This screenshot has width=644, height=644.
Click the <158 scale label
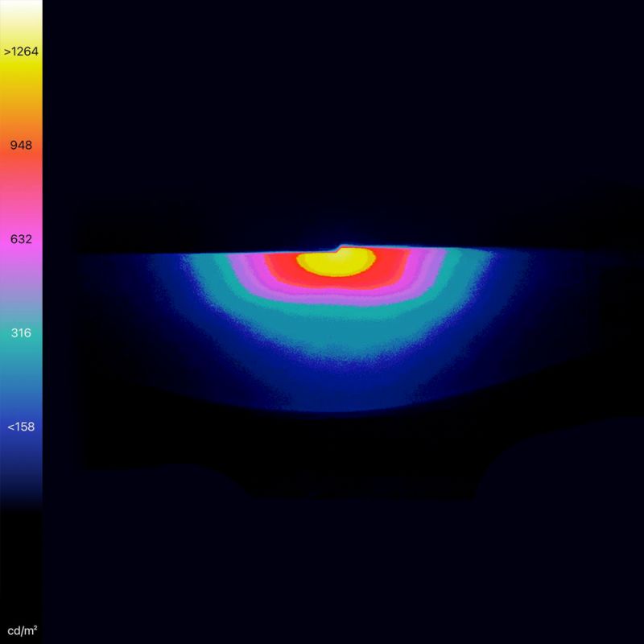[21, 427]
